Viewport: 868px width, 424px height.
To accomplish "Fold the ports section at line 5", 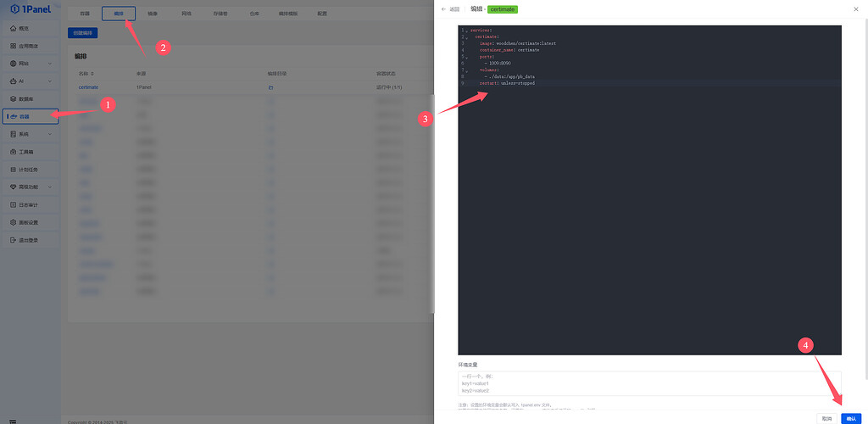I will coord(466,58).
